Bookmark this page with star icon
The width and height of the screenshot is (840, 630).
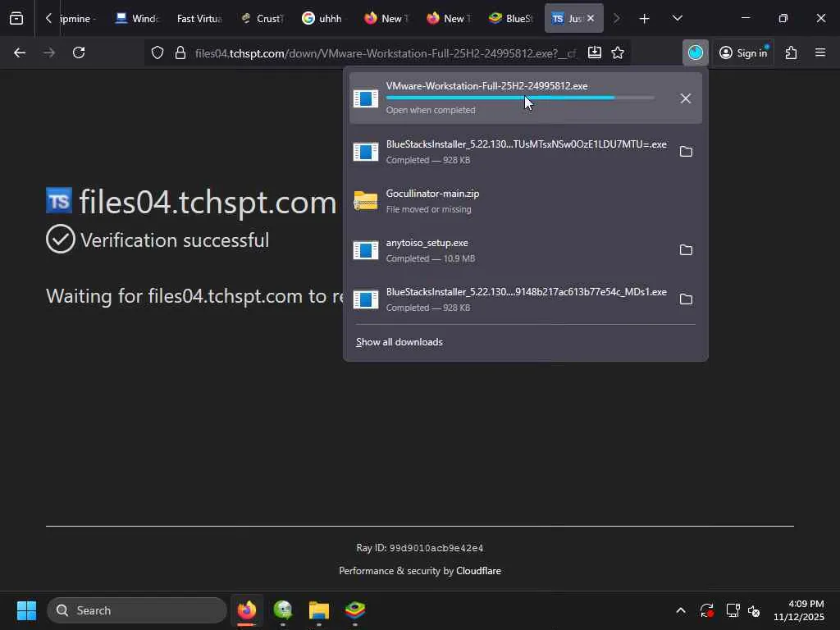pyautogui.click(x=618, y=52)
